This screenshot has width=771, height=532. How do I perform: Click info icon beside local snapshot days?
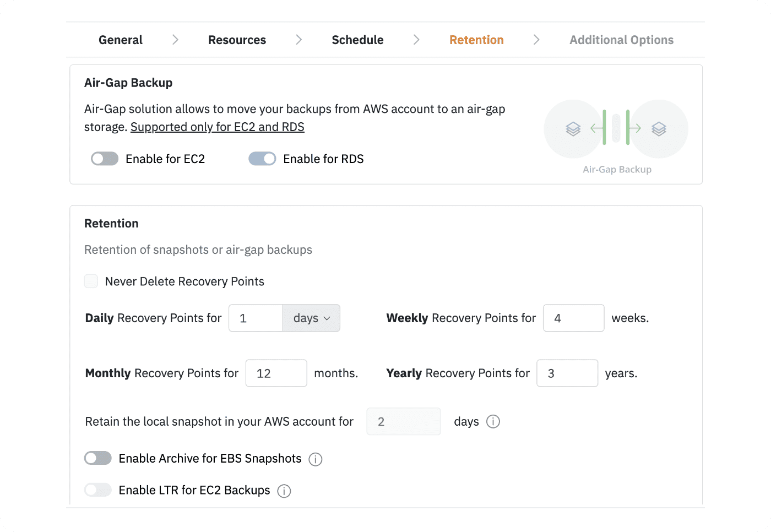tap(493, 422)
